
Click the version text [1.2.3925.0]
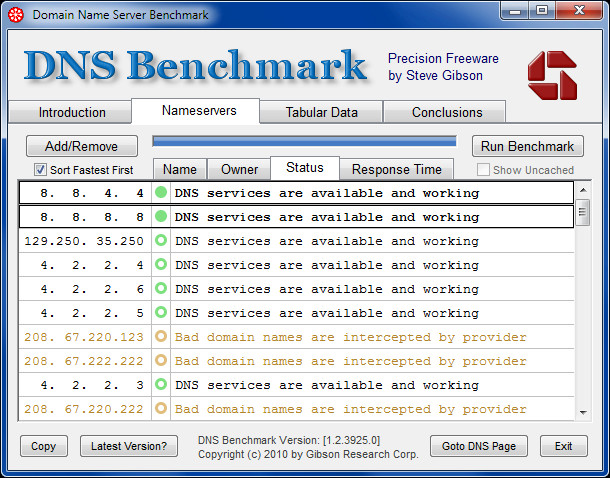[352, 440]
